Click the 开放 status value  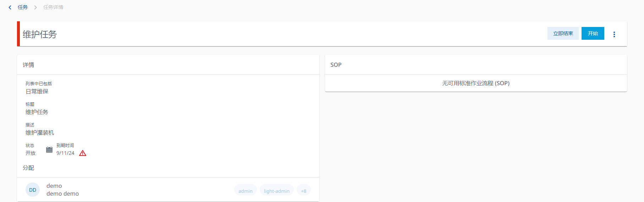pos(31,153)
